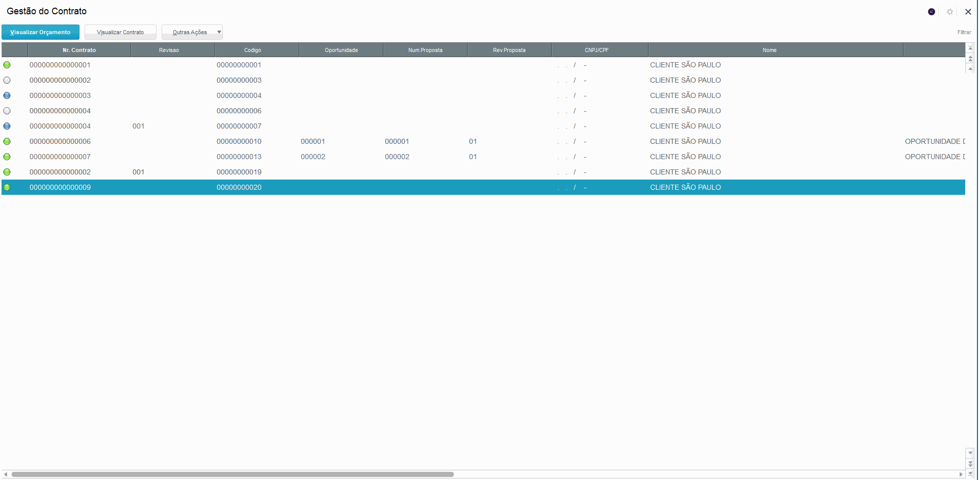This screenshot has width=980, height=480.
Task: Select contract 000000000000003 cell
Action: click(60, 95)
